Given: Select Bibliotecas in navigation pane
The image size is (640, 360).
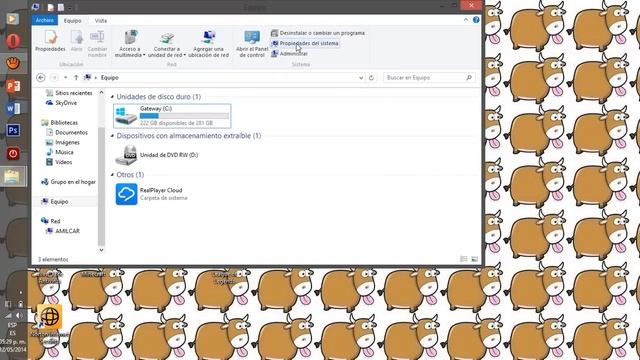Looking at the screenshot, I should (x=60, y=122).
